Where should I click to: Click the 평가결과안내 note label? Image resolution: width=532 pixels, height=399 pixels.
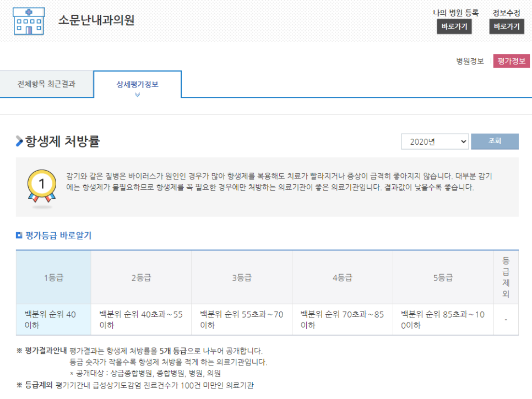click(46, 351)
